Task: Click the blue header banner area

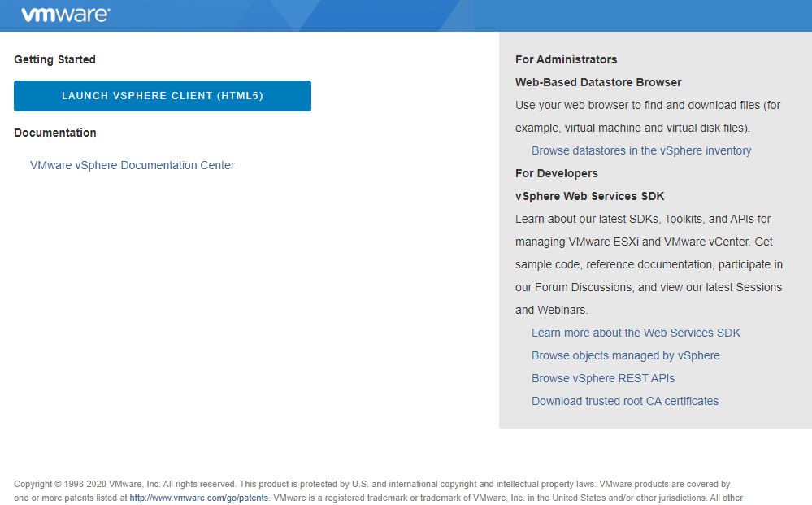Action: pyautogui.click(x=406, y=15)
